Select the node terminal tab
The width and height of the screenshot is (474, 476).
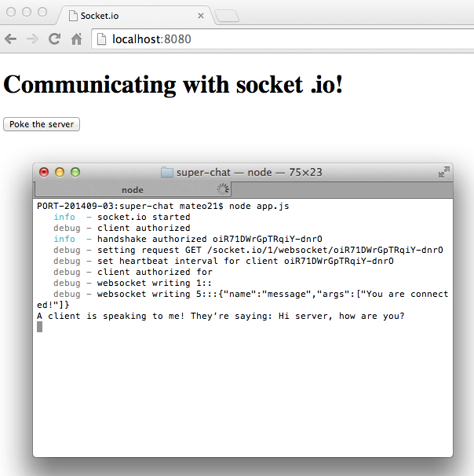coord(133,190)
